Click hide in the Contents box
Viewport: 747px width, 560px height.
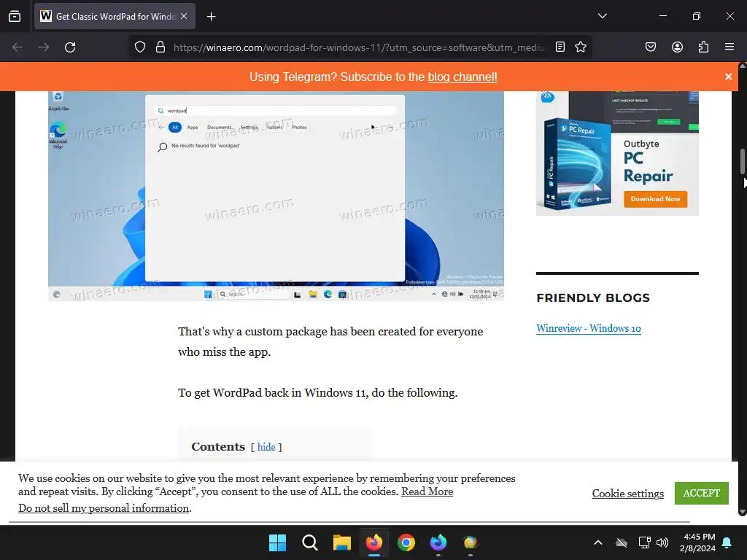(x=266, y=447)
